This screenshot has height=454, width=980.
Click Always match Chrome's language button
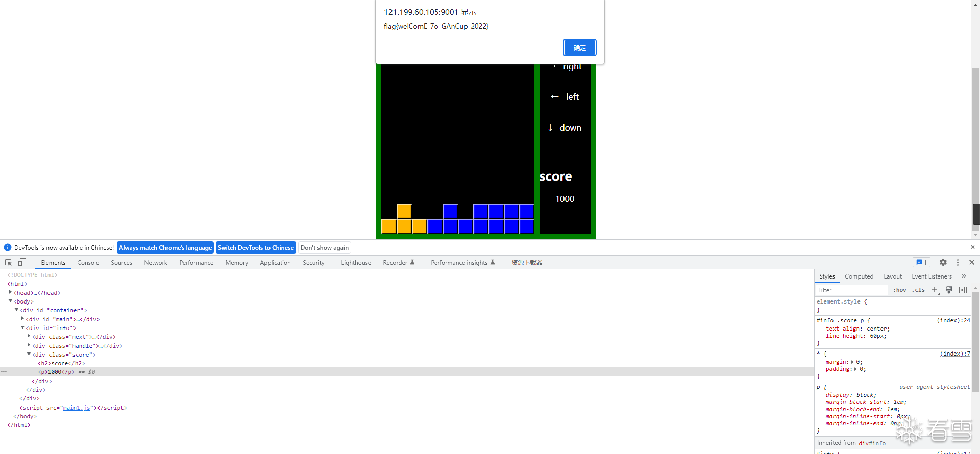click(x=165, y=247)
